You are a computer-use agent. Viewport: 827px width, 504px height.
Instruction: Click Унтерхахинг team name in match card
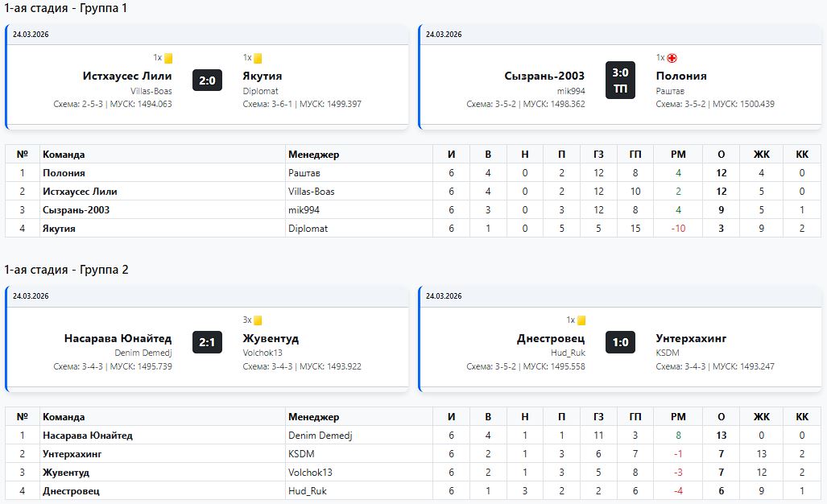tap(691, 338)
